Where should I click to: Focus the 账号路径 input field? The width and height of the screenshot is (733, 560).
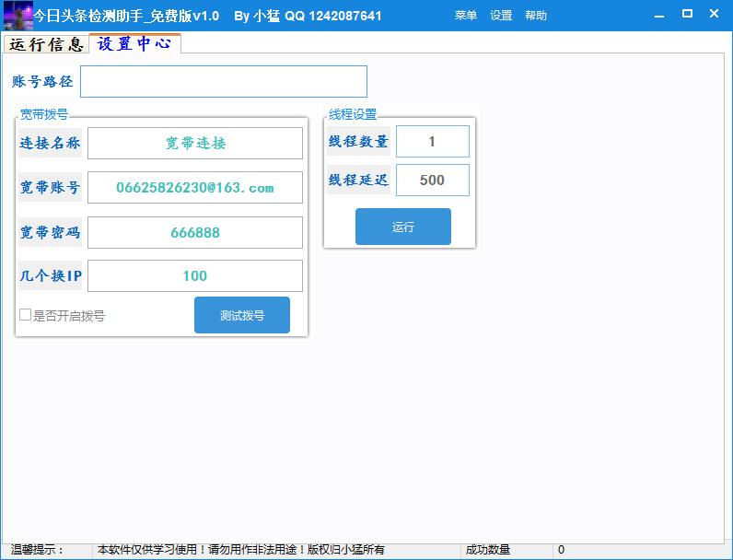[224, 81]
